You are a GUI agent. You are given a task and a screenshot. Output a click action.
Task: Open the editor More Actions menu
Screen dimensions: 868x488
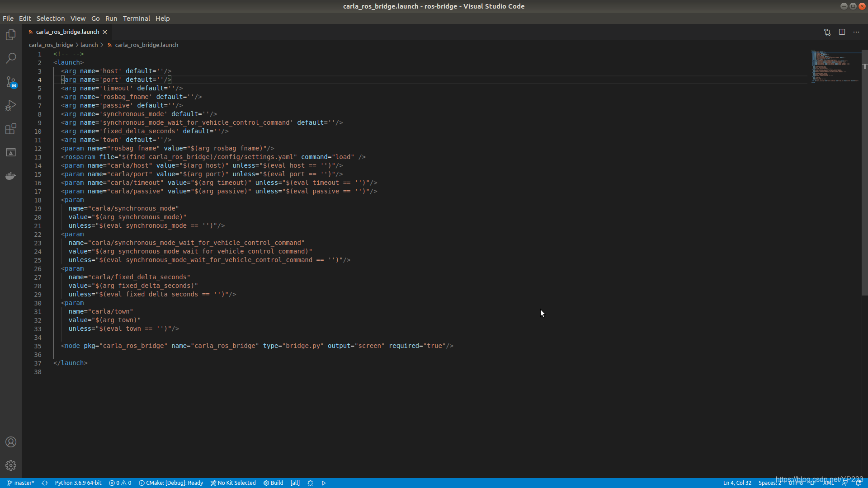[856, 32]
